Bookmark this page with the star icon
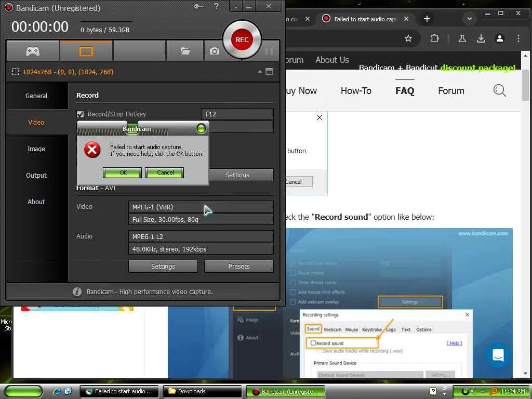 point(408,38)
